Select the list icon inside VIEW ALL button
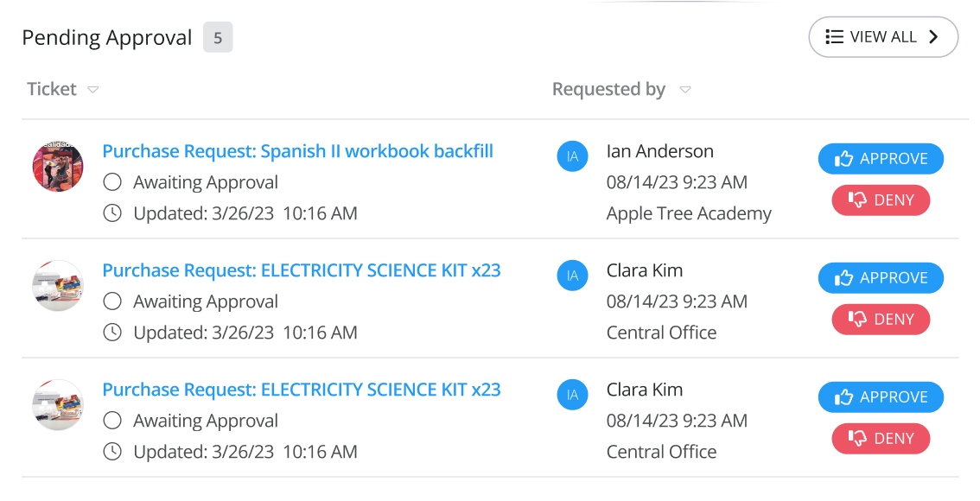Image resolution: width=980 pixels, height=501 pixels. tap(834, 37)
